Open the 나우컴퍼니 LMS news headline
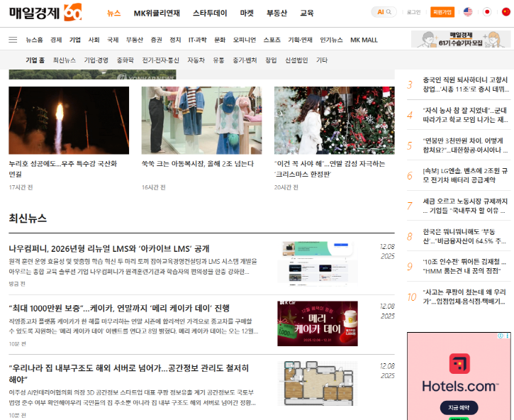The height and width of the screenshot is (420, 514). coord(109,248)
